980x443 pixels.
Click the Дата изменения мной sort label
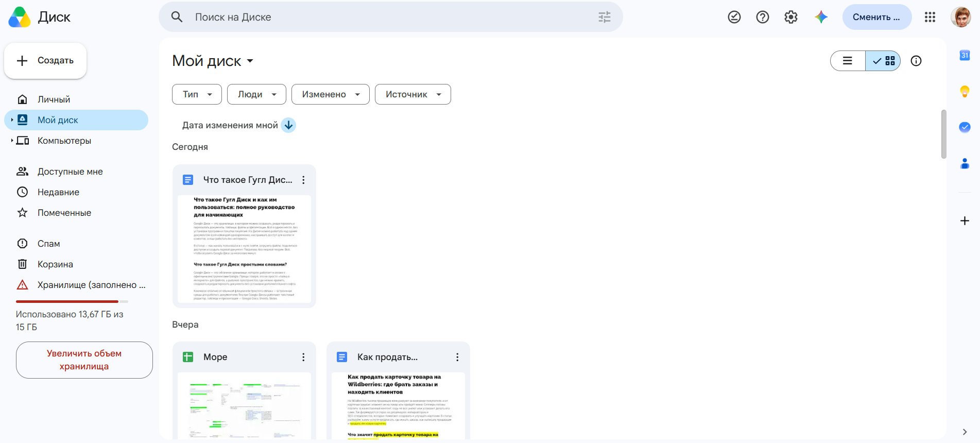coord(230,125)
